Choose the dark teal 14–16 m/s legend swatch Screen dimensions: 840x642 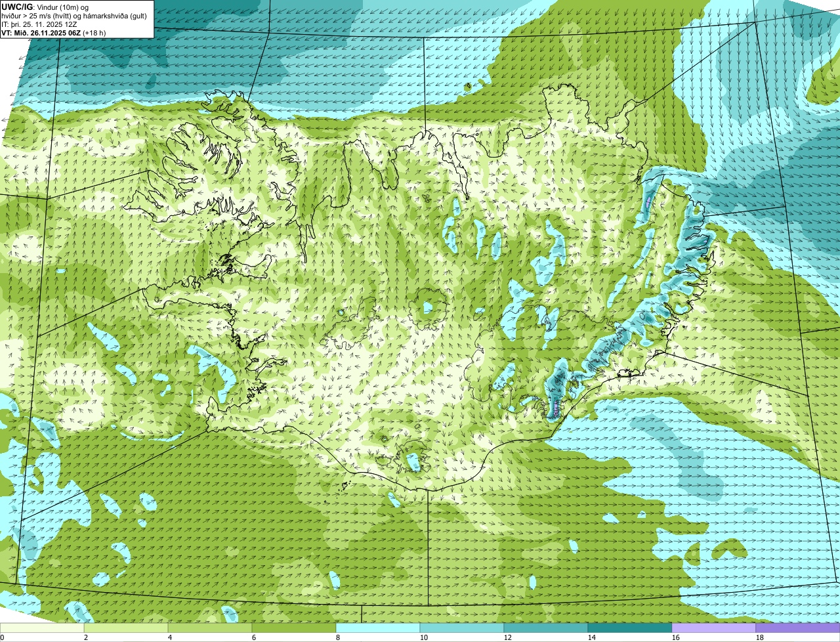[630, 628]
